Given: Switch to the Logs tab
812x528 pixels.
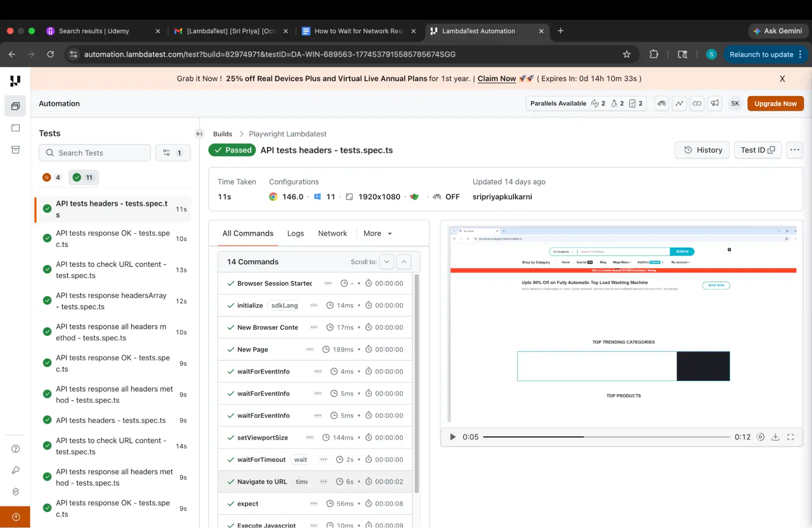Looking at the screenshot, I should tap(295, 233).
